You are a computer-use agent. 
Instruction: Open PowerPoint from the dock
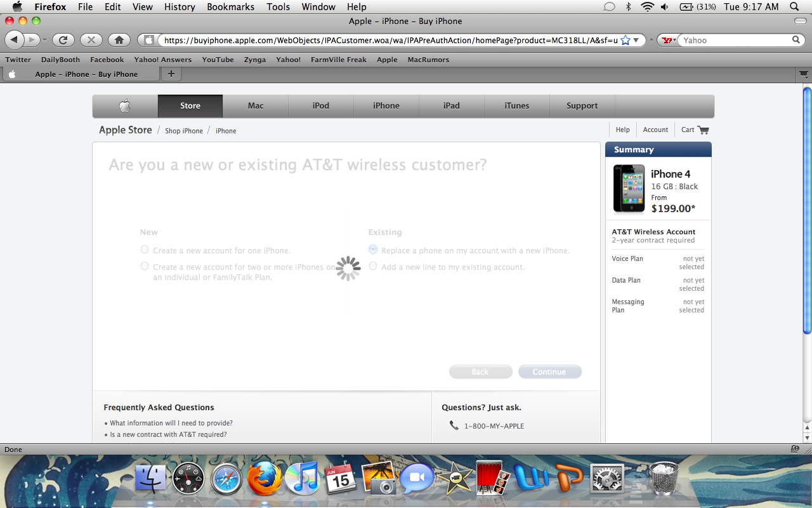(x=569, y=478)
